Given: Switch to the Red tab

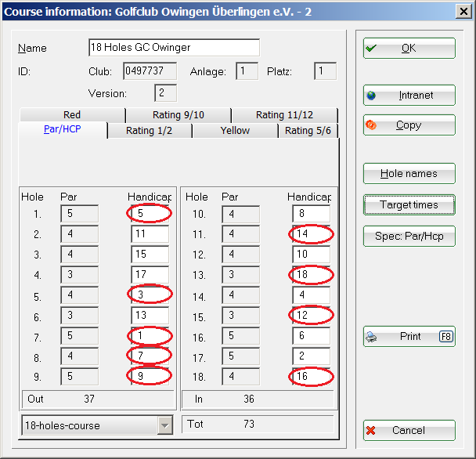Looking at the screenshot, I should pyautogui.click(x=72, y=115).
